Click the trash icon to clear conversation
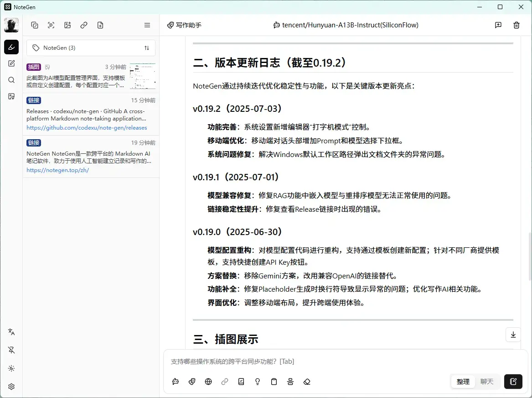 pyautogui.click(x=517, y=26)
